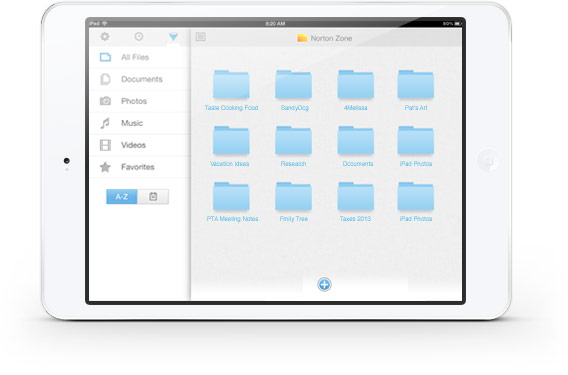The height and width of the screenshot is (375, 568).
Task: Open the Taxes 2013 folder
Action: coord(355,202)
